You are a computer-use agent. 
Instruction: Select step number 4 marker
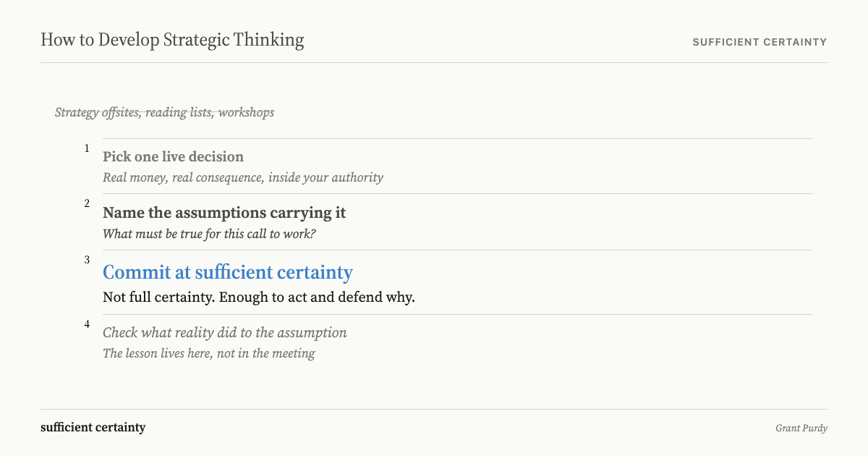(87, 324)
